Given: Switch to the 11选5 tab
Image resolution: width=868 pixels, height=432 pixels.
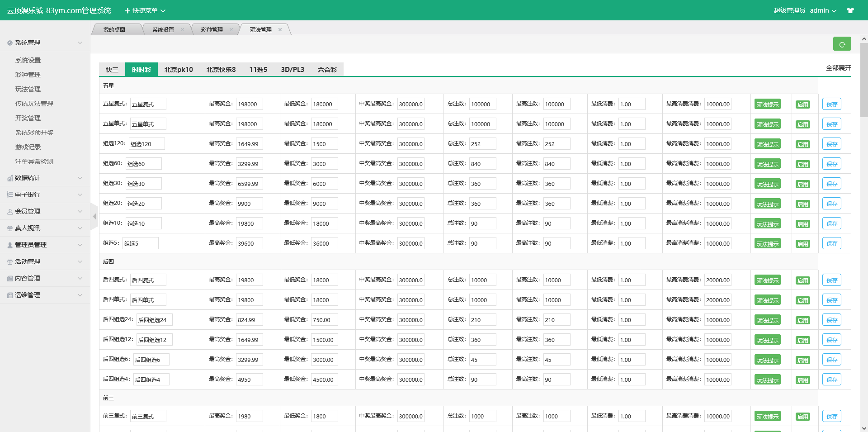Looking at the screenshot, I should (x=258, y=70).
